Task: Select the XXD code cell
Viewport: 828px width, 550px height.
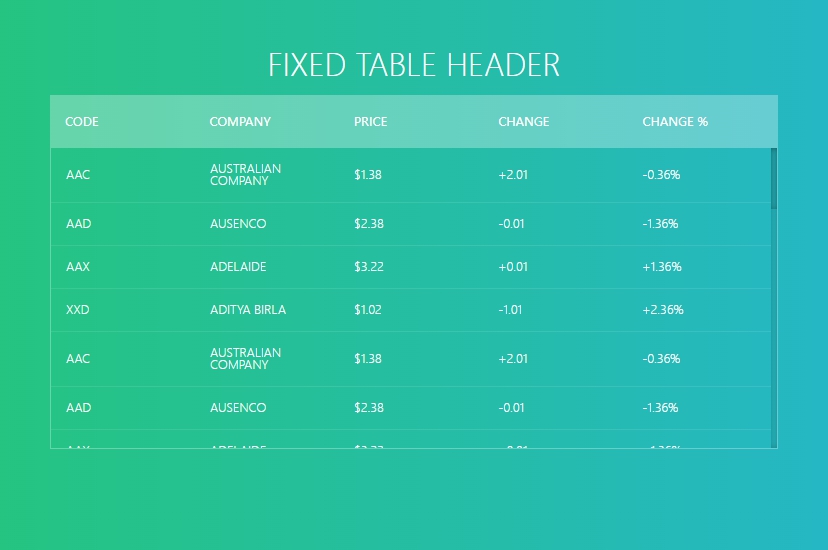Action: click(x=78, y=310)
